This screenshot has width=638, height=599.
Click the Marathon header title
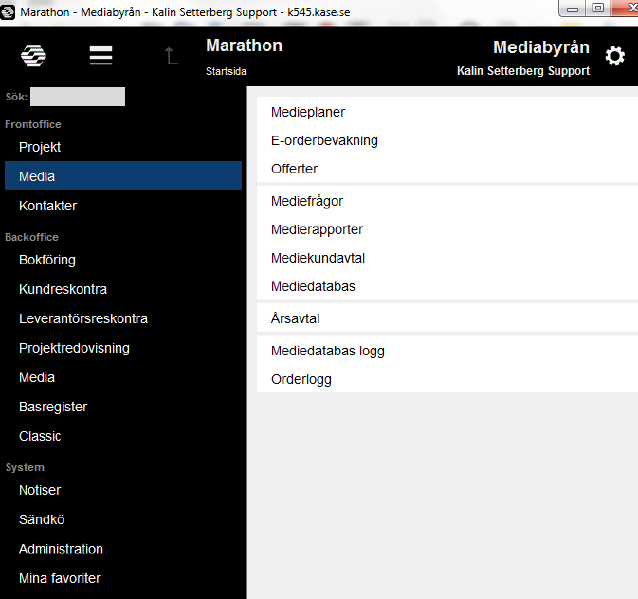point(245,46)
